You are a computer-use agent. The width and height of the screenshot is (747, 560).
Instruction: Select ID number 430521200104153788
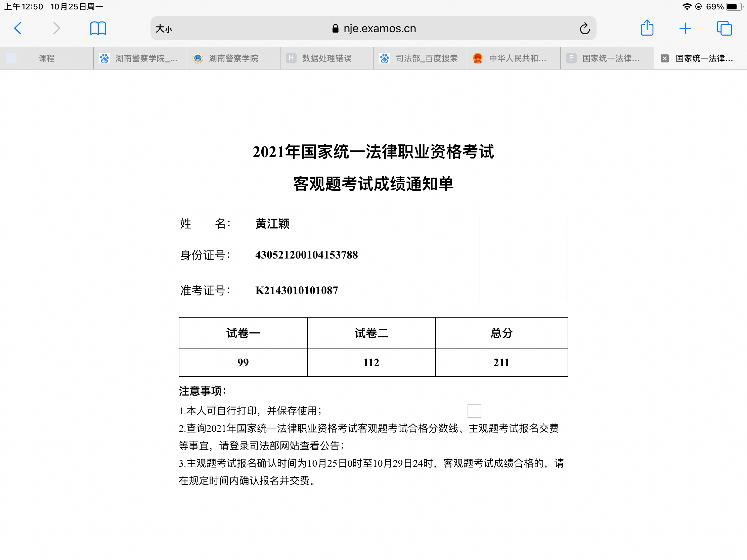307,255
